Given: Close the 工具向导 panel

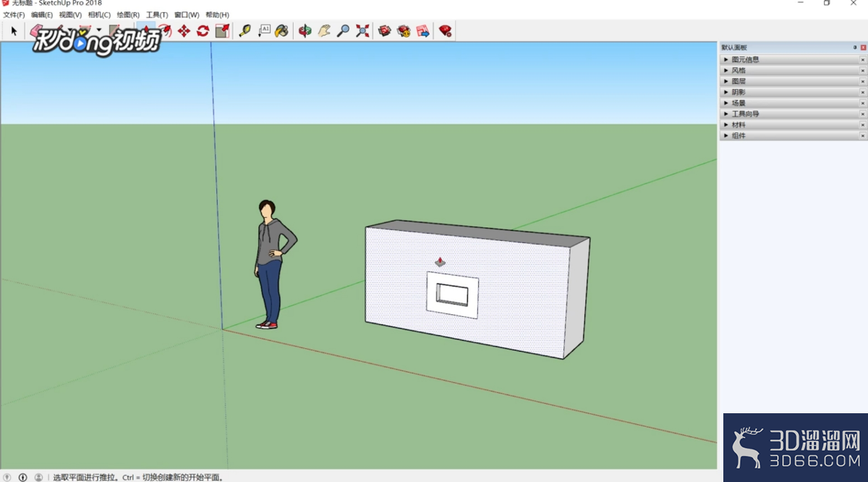Looking at the screenshot, I should pos(863,114).
